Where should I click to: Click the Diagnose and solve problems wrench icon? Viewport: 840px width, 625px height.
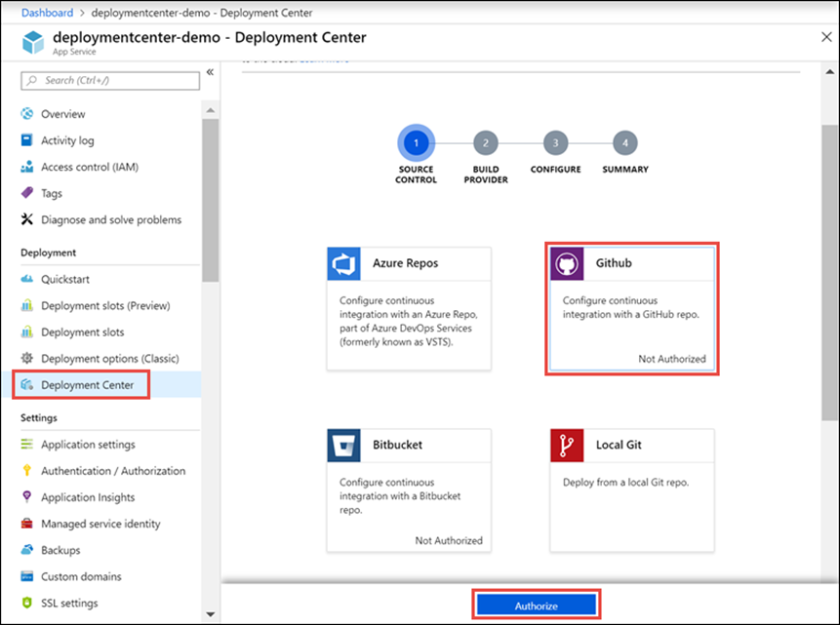coord(26,219)
